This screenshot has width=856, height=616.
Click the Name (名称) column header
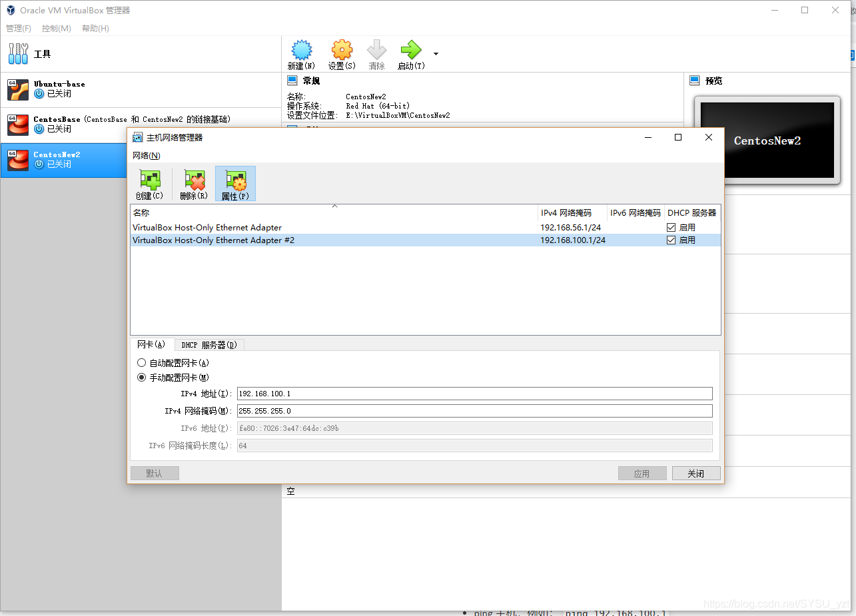[334, 213]
